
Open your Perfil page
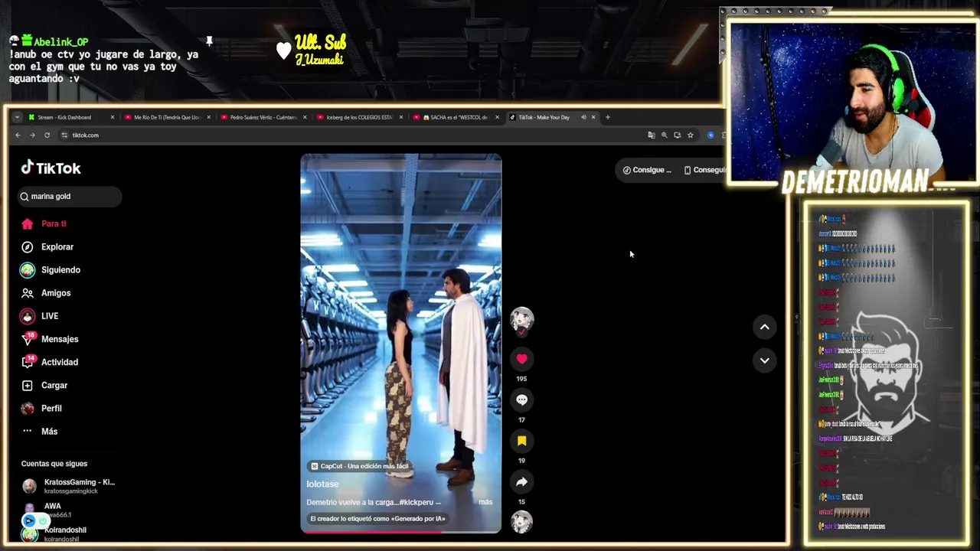42,408
